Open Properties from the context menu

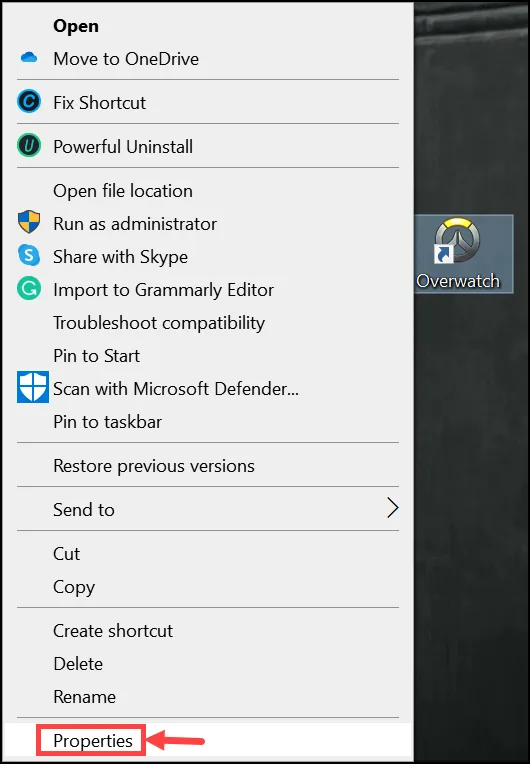click(208, 741)
